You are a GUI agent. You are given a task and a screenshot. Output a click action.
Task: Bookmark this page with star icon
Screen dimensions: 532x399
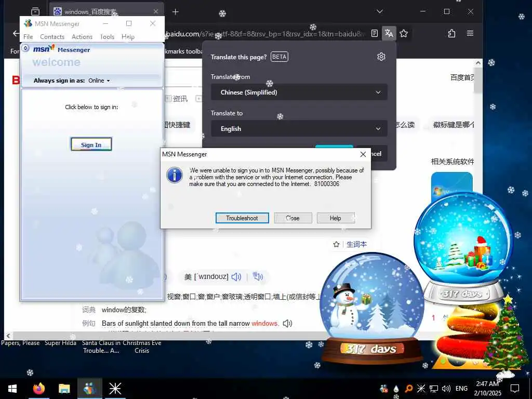[403, 33]
